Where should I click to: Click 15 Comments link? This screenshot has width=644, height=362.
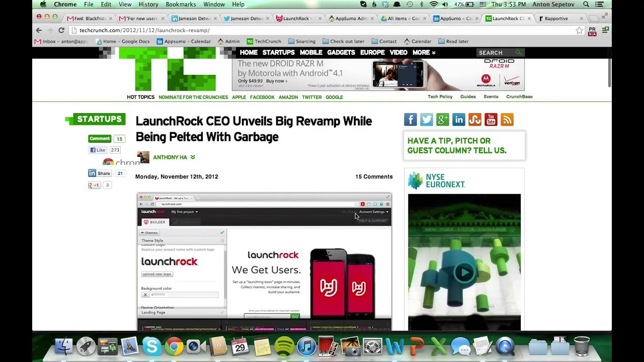click(x=374, y=176)
